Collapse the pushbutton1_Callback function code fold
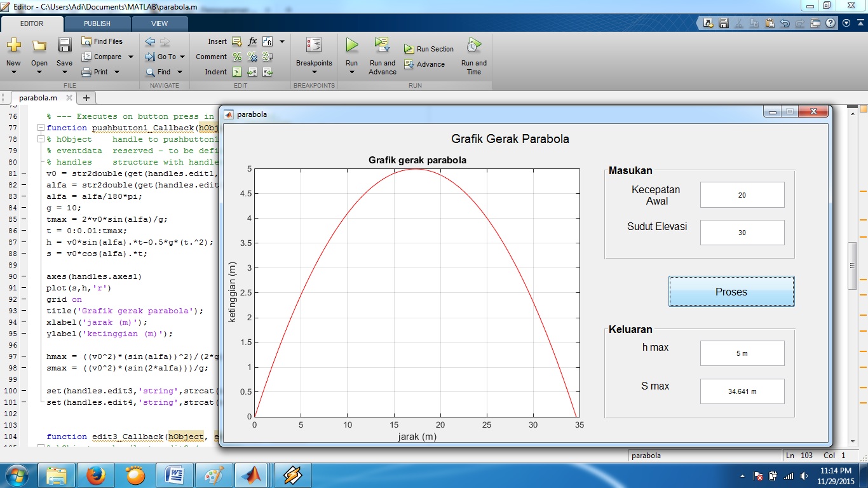The width and height of the screenshot is (868, 488). tap(41, 128)
